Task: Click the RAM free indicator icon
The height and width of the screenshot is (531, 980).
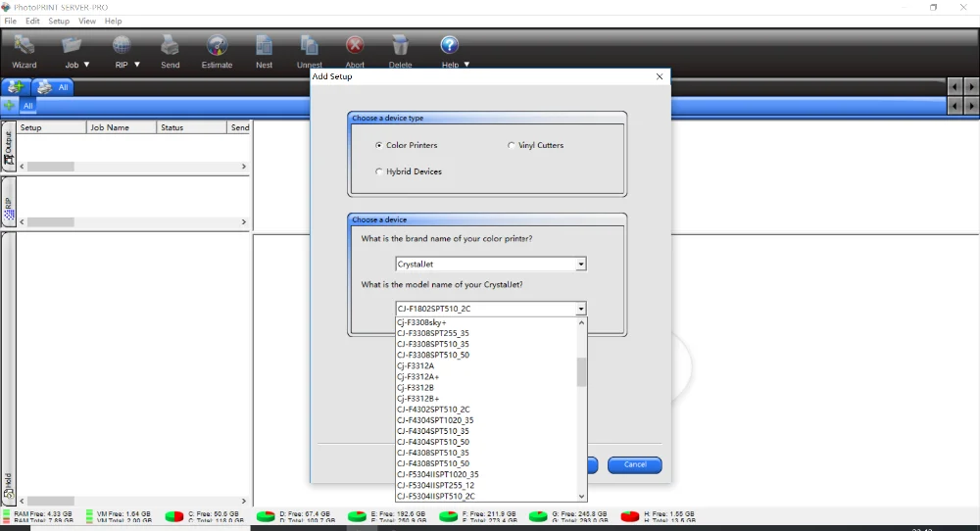Action: 6,516
